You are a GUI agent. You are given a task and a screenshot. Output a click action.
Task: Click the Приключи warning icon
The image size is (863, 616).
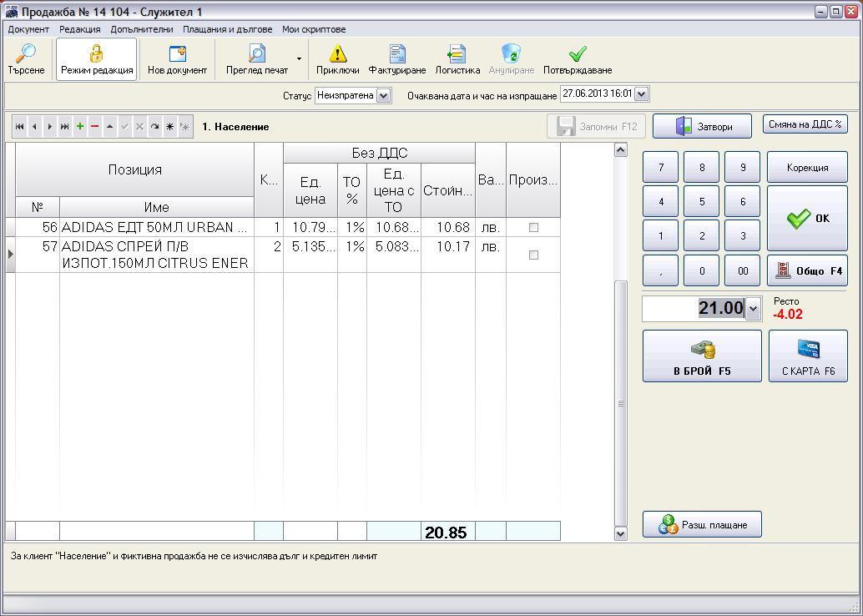point(337,59)
